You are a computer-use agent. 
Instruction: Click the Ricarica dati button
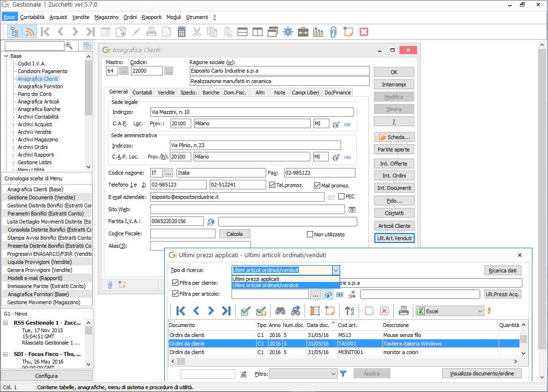(502, 271)
